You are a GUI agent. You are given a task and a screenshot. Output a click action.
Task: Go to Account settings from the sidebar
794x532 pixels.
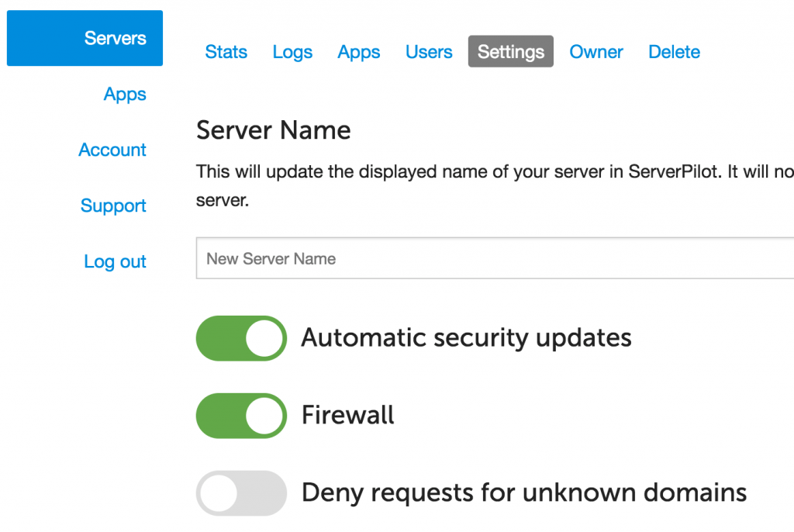point(112,150)
